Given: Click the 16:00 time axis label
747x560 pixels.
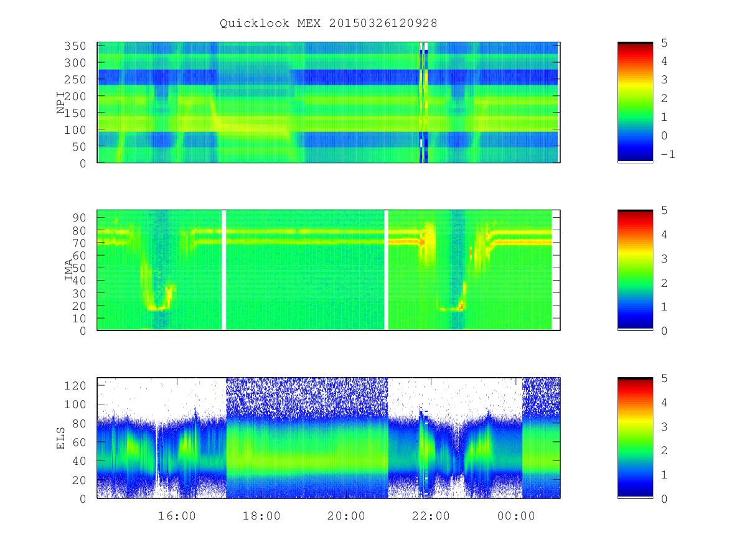Looking at the screenshot, I should pyautogui.click(x=177, y=516).
